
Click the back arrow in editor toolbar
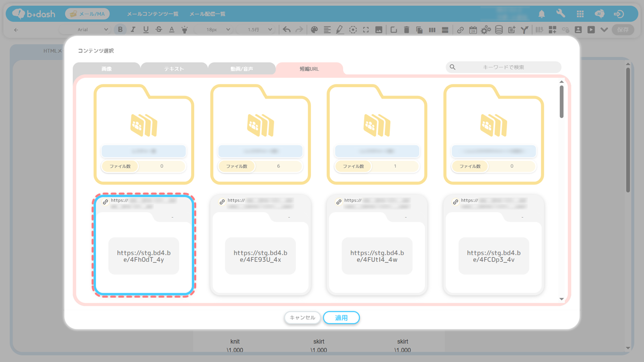tap(16, 30)
